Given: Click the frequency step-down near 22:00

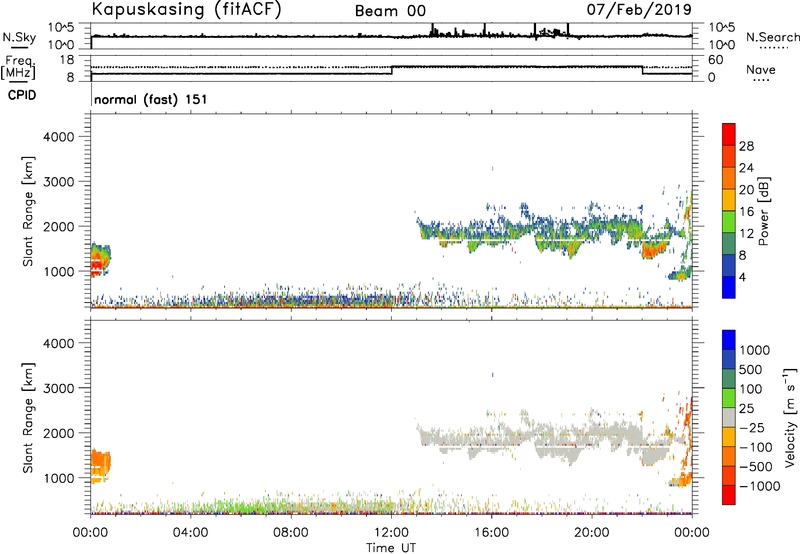Looking at the screenshot, I should (642, 70).
